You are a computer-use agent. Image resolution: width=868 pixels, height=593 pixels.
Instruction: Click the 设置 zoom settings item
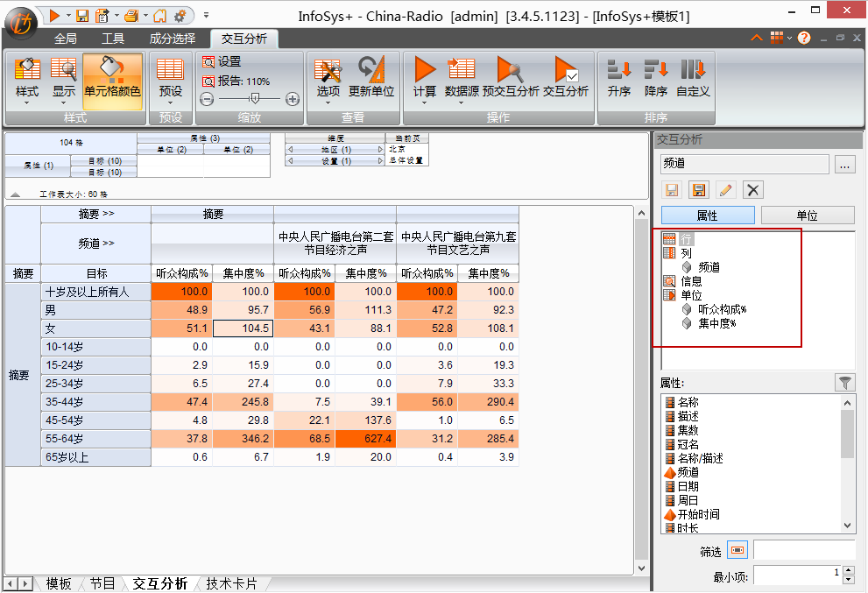tap(222, 62)
